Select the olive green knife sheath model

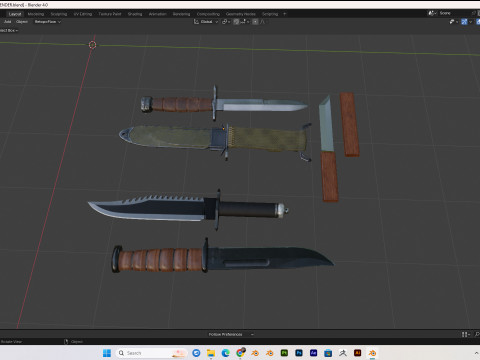[x=215, y=140]
